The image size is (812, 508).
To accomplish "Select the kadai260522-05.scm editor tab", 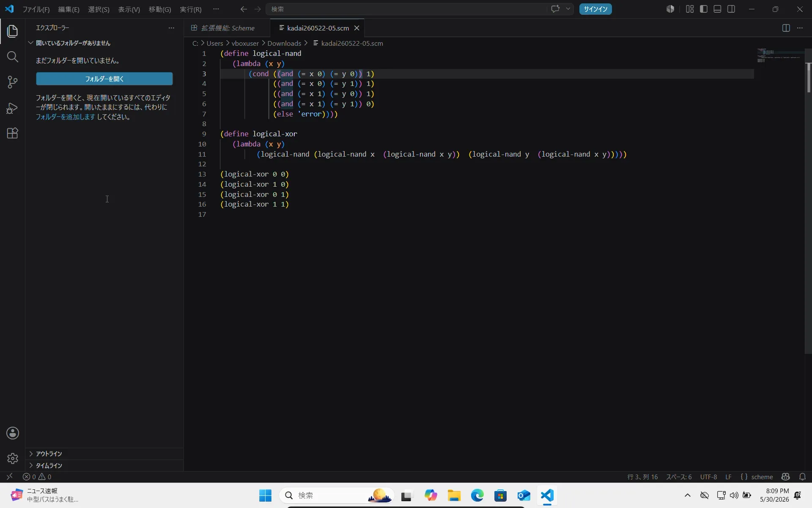I will click(x=318, y=28).
